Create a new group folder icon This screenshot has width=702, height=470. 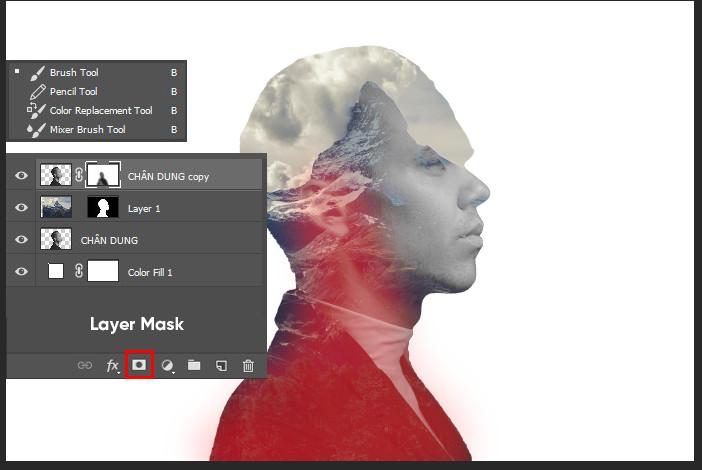pos(194,365)
